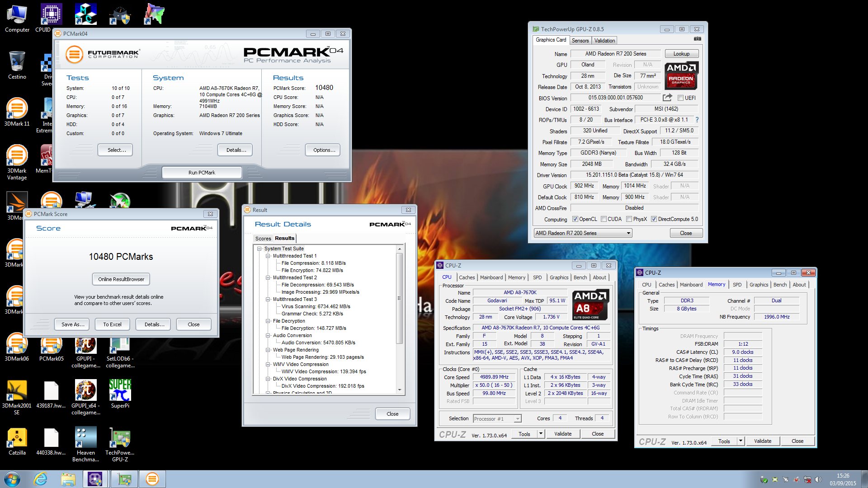The width and height of the screenshot is (868, 488).
Task: Collapse the Multithreaded Test 1 node
Action: (x=268, y=256)
